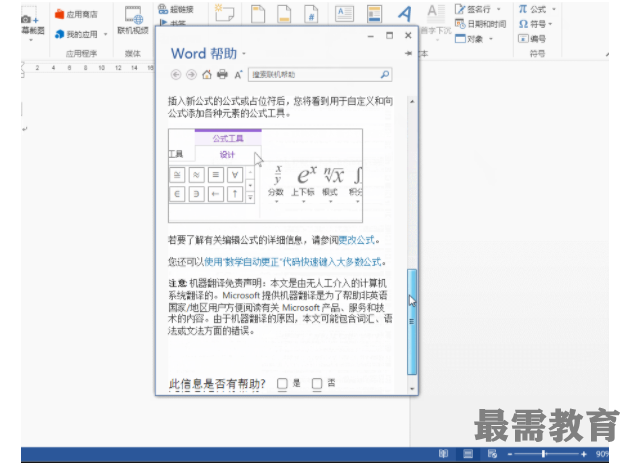Run the help search magnifier
626x465 pixels.
click(385, 75)
